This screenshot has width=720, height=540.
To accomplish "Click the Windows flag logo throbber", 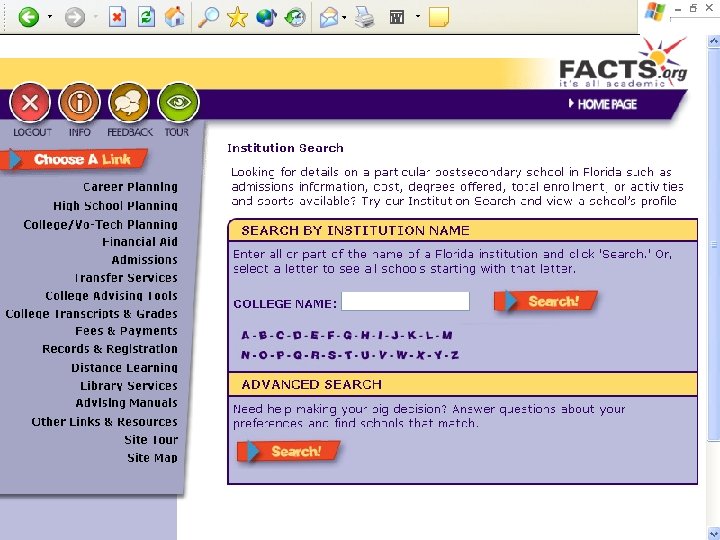I will (x=654, y=11).
